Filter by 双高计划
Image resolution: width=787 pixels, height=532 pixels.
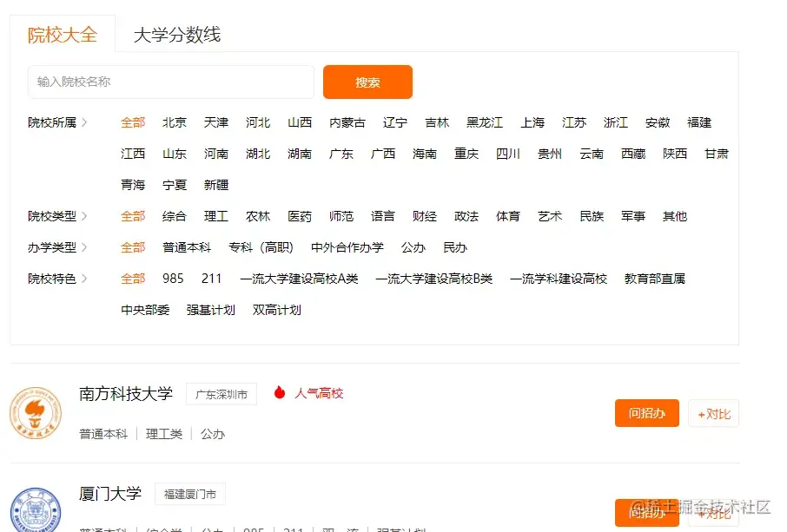pos(276,310)
